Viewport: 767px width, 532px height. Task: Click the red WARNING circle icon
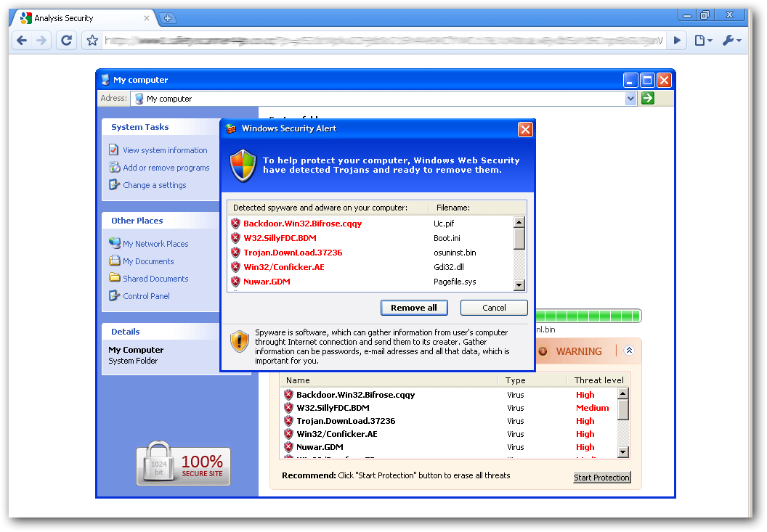coord(543,351)
